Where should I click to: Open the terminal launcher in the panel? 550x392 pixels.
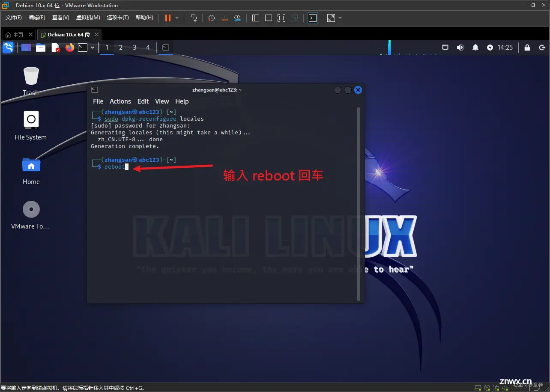click(x=83, y=48)
